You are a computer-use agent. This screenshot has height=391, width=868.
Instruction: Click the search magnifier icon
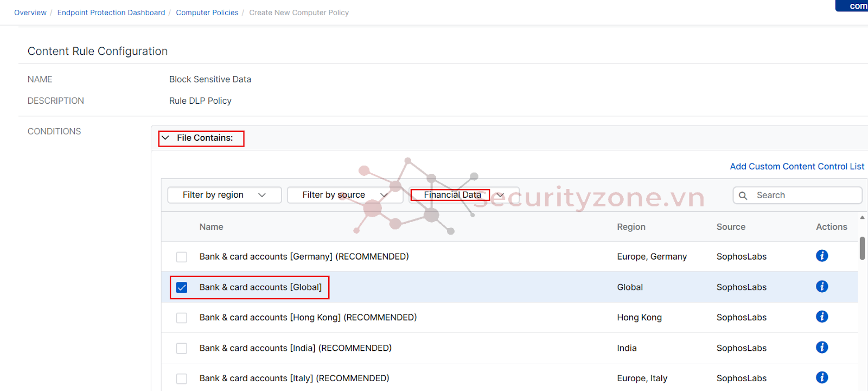[x=743, y=195]
